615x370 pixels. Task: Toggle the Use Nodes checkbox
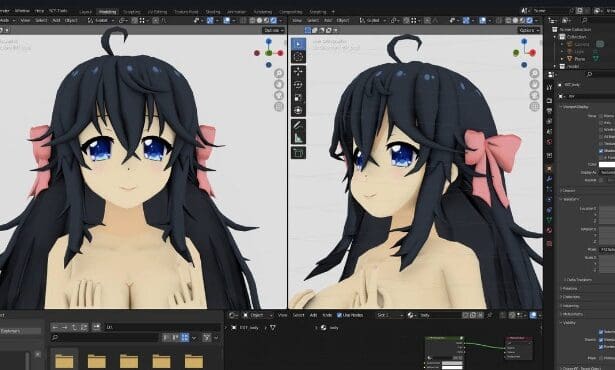point(339,315)
